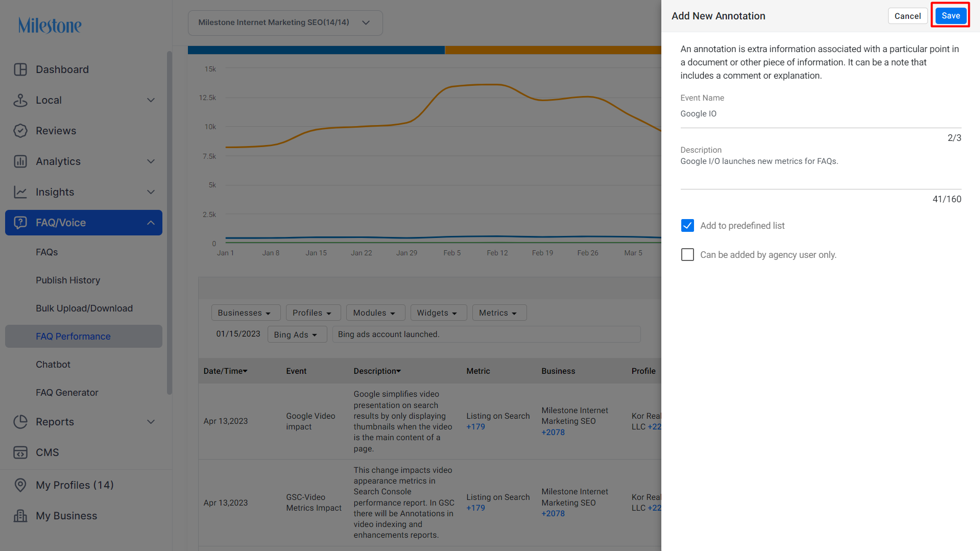Click the sidebar vertical scrollbar

tap(170, 223)
